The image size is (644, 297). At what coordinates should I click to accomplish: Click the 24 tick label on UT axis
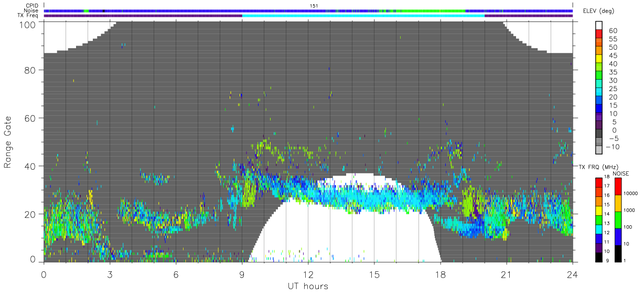pyautogui.click(x=573, y=274)
